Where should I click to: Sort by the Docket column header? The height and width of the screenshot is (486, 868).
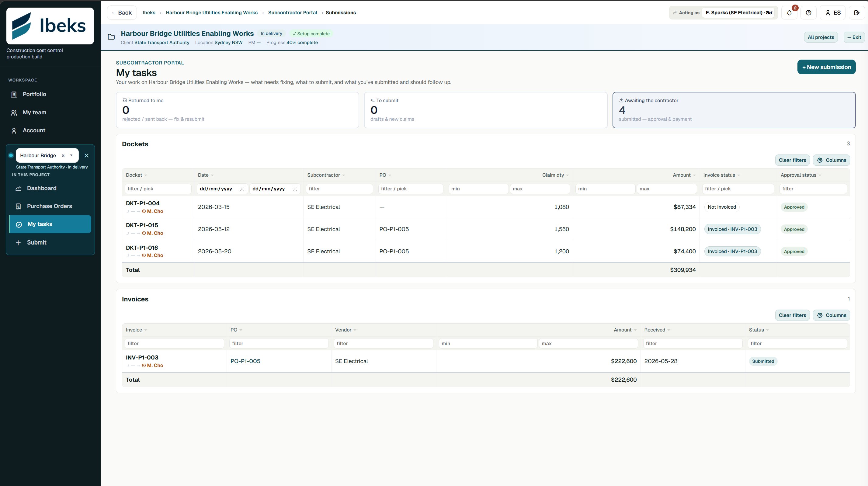pyautogui.click(x=136, y=175)
